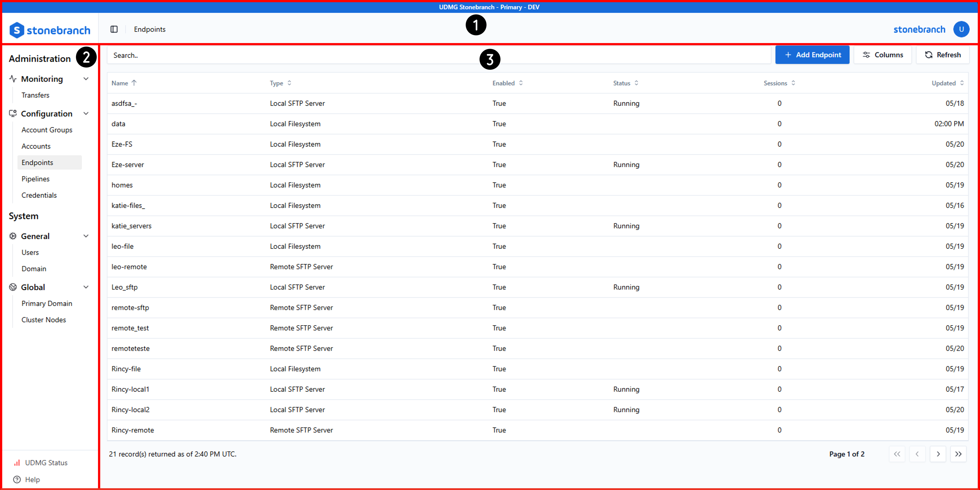This screenshot has width=980, height=490.
Task: Click the Add Endpoint button
Action: [812, 54]
